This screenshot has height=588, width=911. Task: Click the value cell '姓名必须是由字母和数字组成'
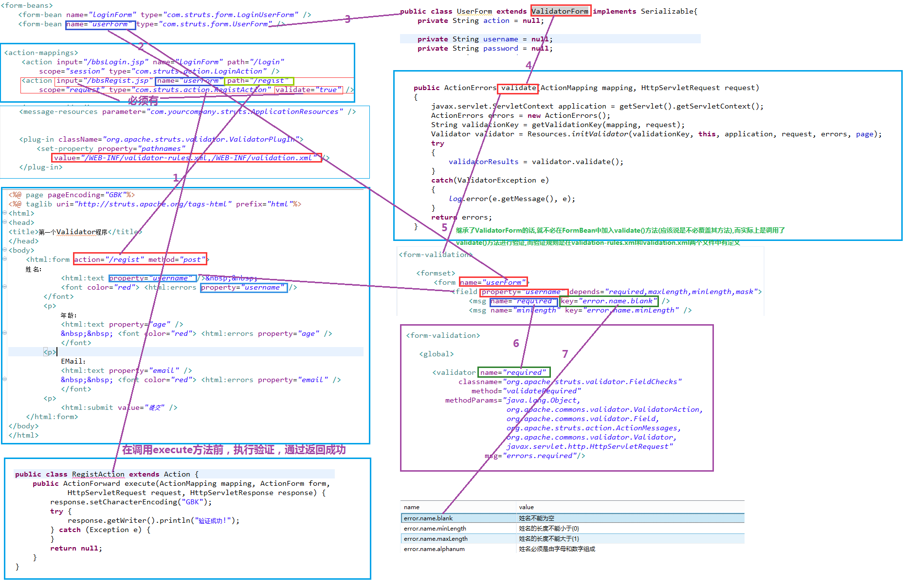point(557,549)
